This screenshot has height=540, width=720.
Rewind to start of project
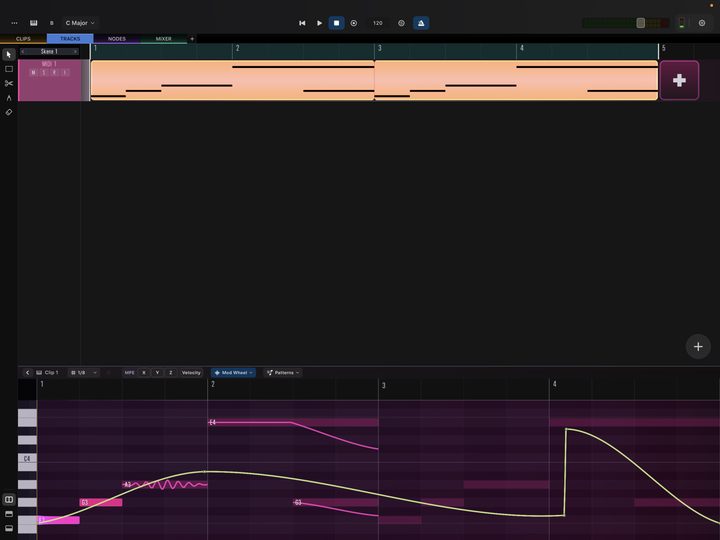[x=302, y=23]
